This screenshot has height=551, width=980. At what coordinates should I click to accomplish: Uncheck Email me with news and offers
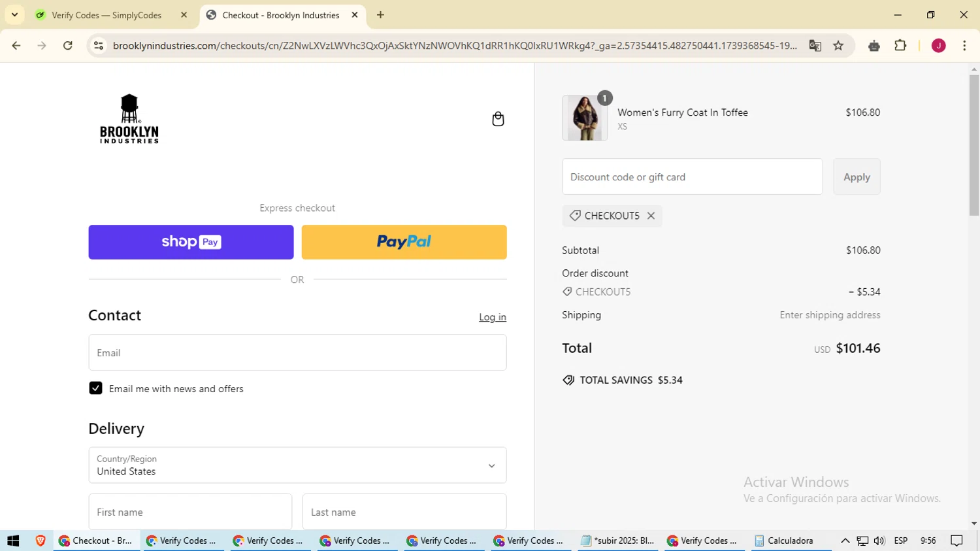point(95,388)
